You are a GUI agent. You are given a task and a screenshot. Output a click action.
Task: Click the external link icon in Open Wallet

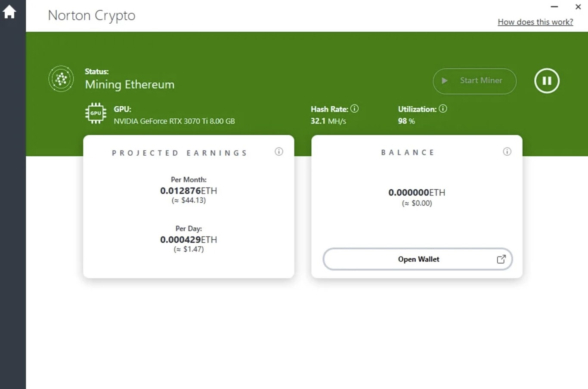pos(501,259)
